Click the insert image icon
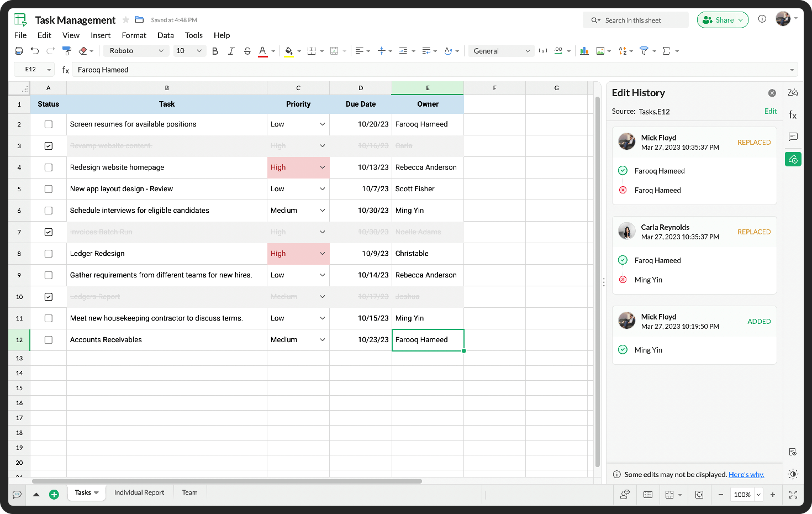Screen dimensions: 812x514 pos(600,51)
